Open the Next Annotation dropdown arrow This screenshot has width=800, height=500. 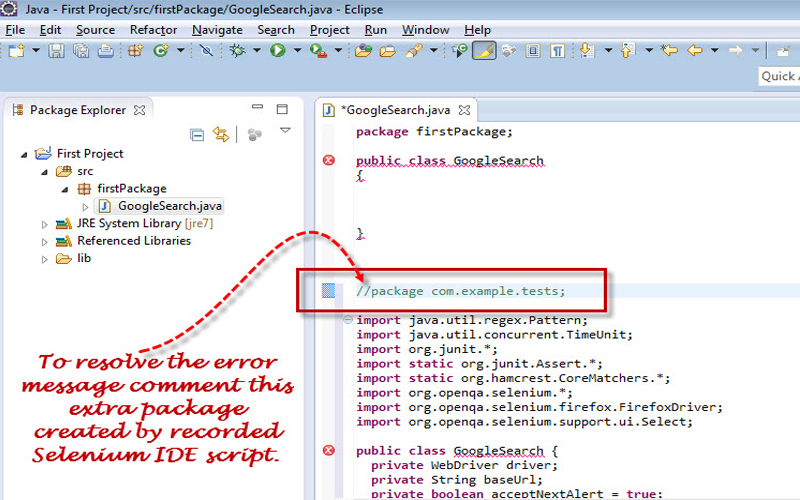608,50
